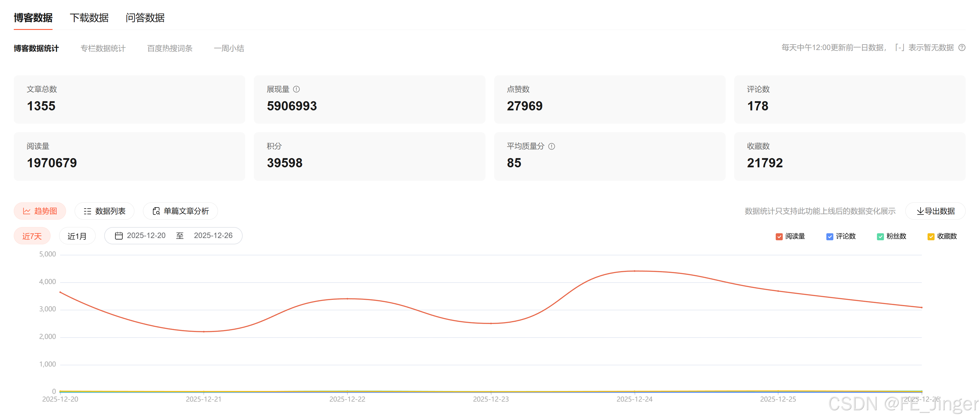Viewport: 980px width, 420px height.
Task: Click the download arrow icon in 导出数据
Action: (920, 211)
